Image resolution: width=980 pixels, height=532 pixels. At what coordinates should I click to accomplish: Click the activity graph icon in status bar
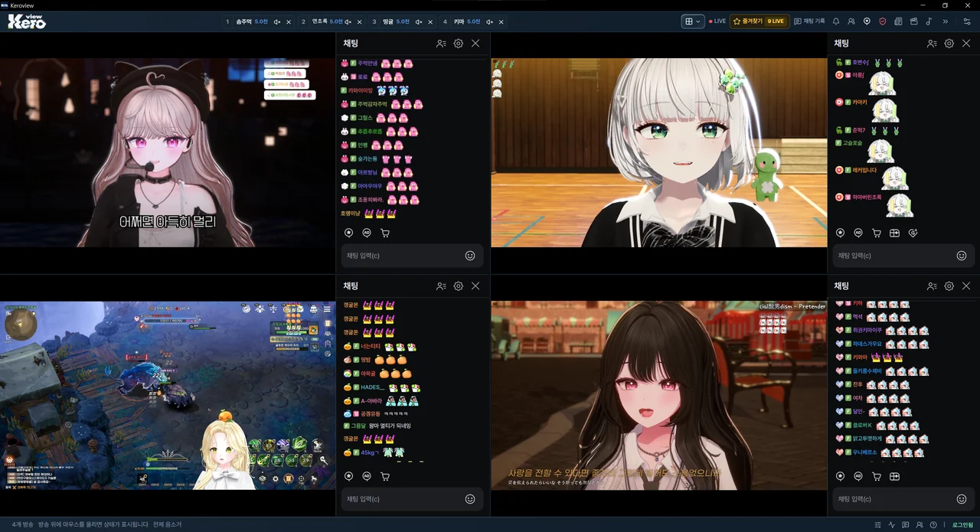tap(892, 525)
